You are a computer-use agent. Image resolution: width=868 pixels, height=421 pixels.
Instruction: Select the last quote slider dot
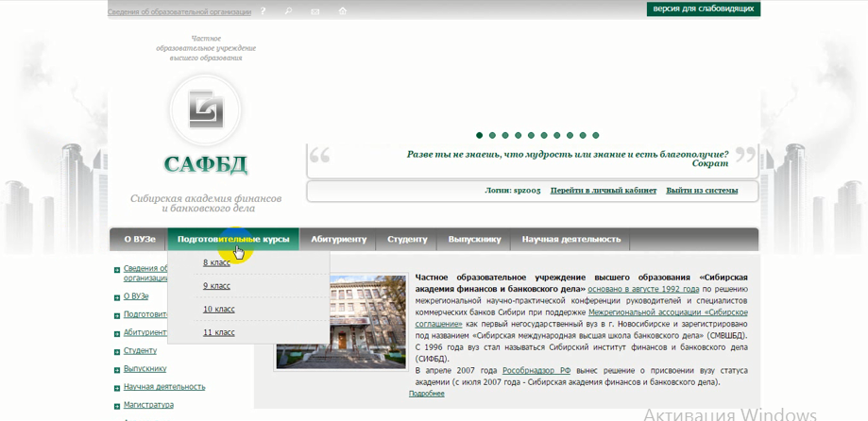click(596, 136)
